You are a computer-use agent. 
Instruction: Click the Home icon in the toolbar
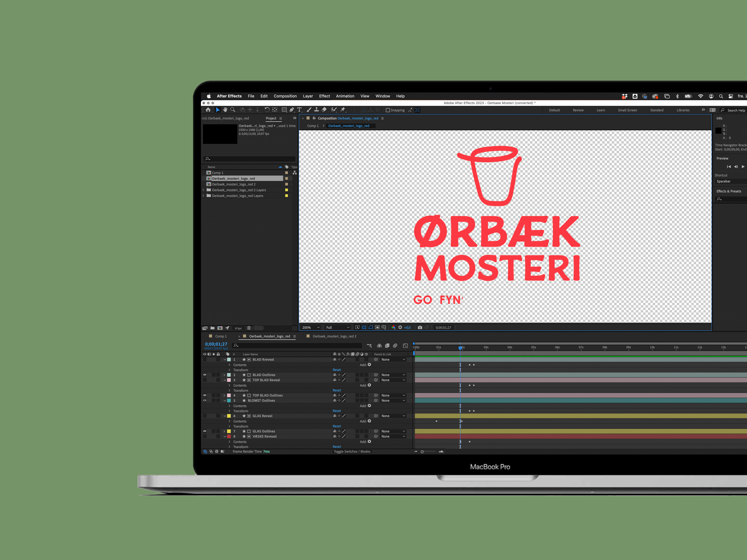(208, 110)
